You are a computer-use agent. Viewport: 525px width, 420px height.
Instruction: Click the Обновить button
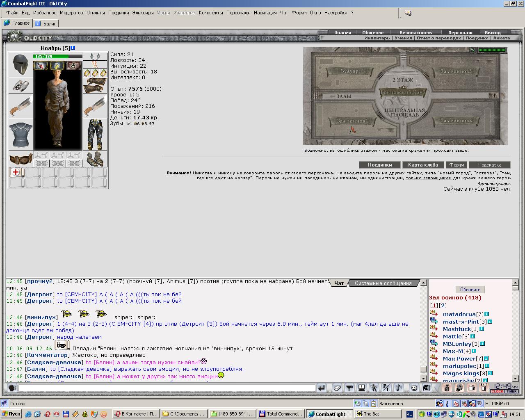tap(470, 290)
